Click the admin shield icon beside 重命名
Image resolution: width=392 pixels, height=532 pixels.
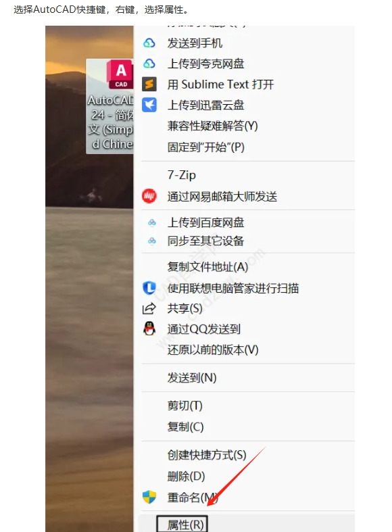click(x=149, y=497)
